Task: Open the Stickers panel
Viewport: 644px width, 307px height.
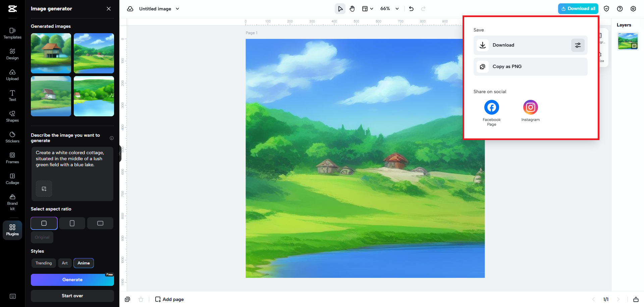Action: pyautogui.click(x=12, y=137)
